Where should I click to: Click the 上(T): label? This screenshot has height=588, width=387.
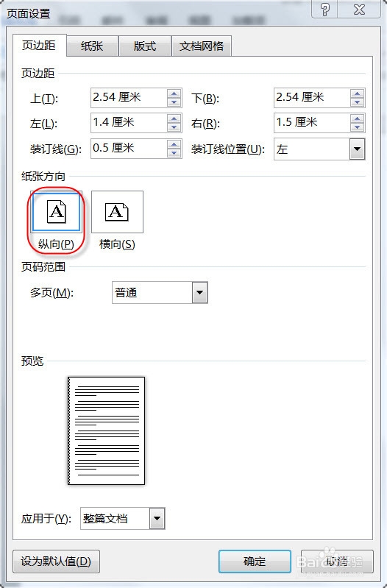point(44,99)
